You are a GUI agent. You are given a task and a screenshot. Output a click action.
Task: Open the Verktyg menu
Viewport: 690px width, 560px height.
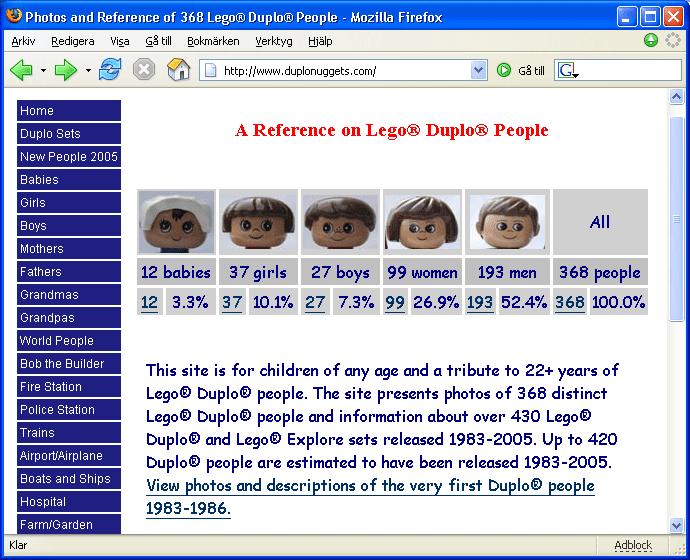[x=274, y=41]
